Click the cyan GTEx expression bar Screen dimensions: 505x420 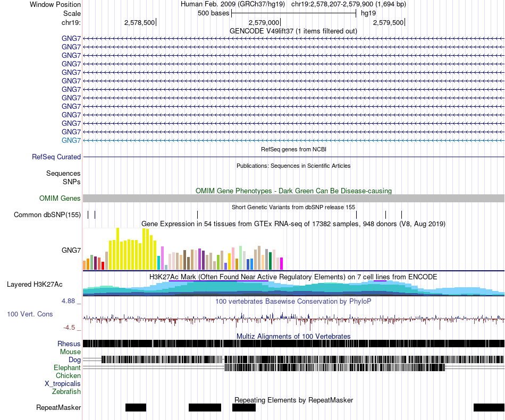coord(158,263)
